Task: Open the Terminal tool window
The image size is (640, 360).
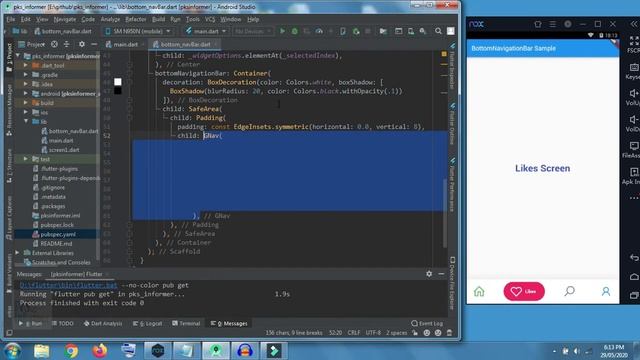Action: click(x=186, y=323)
